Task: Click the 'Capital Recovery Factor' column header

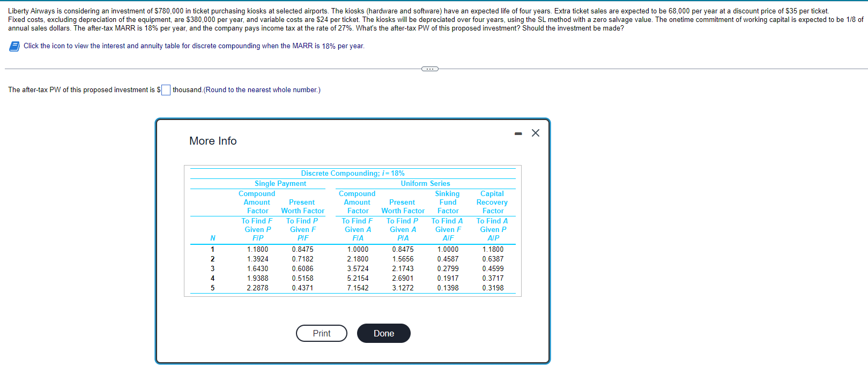Action: (492, 202)
